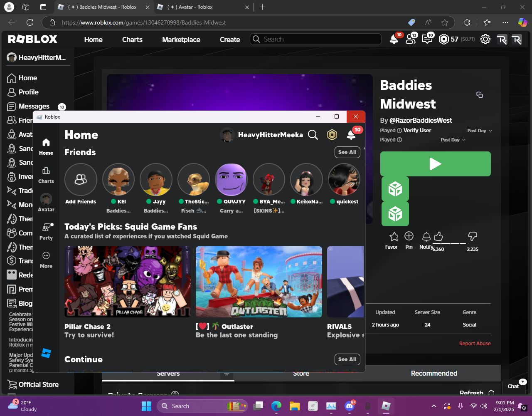Open friend KEI's avatar

(118, 179)
